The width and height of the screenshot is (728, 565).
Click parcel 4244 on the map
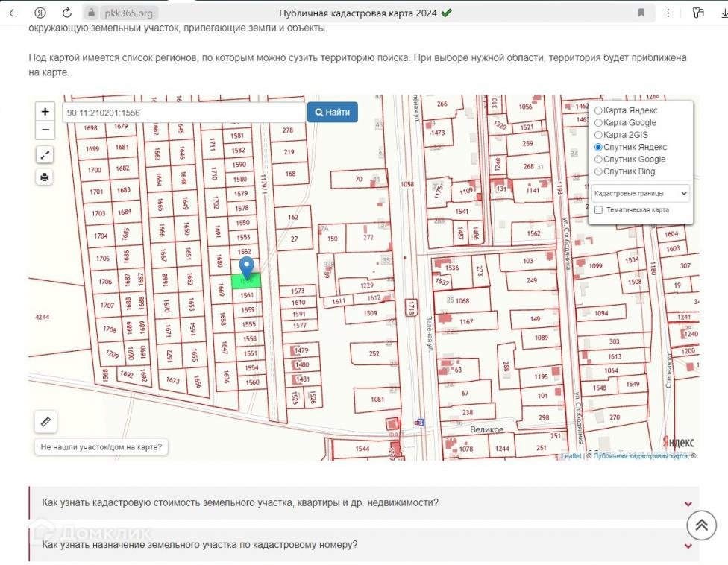pos(43,318)
